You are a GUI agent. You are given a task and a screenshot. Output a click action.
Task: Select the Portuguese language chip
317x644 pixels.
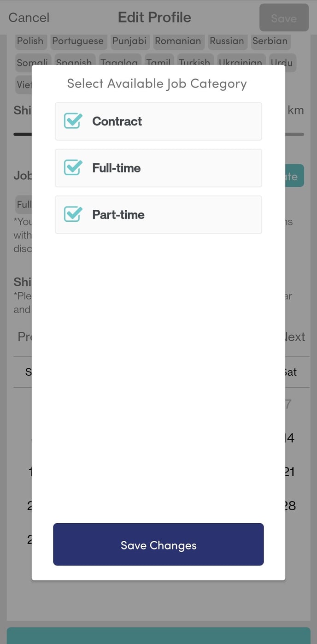coord(78,41)
